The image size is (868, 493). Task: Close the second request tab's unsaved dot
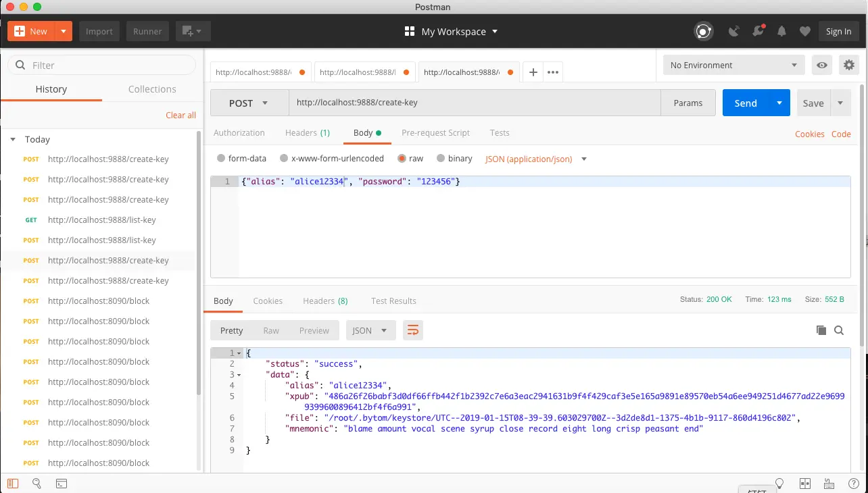tap(406, 72)
